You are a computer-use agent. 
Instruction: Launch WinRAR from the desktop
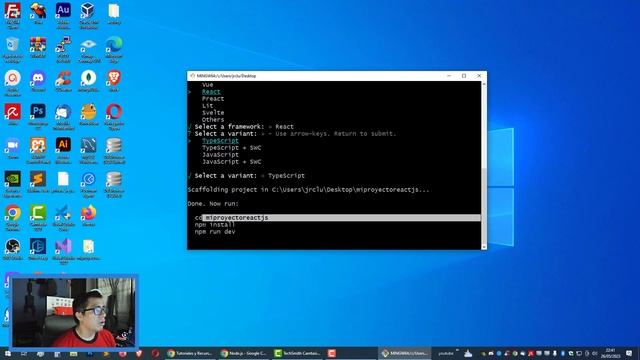click(x=38, y=44)
